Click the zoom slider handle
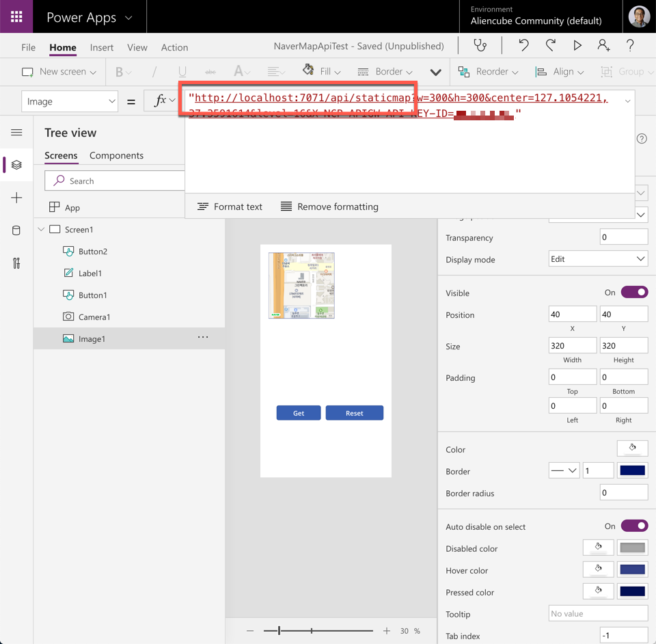The image size is (656, 644). click(x=279, y=630)
